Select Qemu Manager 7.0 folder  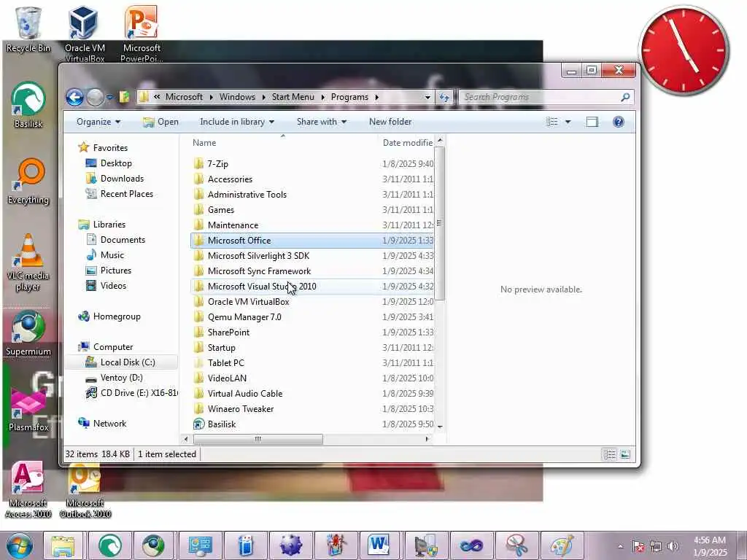click(x=312, y=316)
